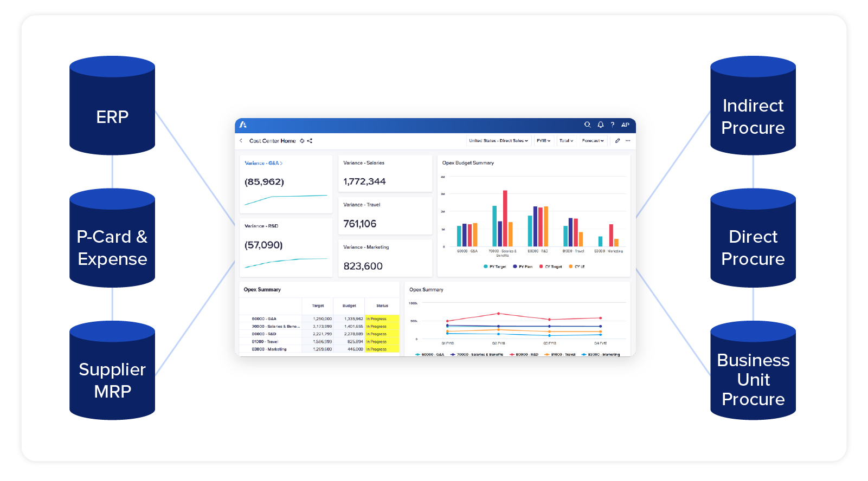The width and height of the screenshot is (868, 481).
Task: Open the FY18 year dropdown
Action: pos(543,141)
